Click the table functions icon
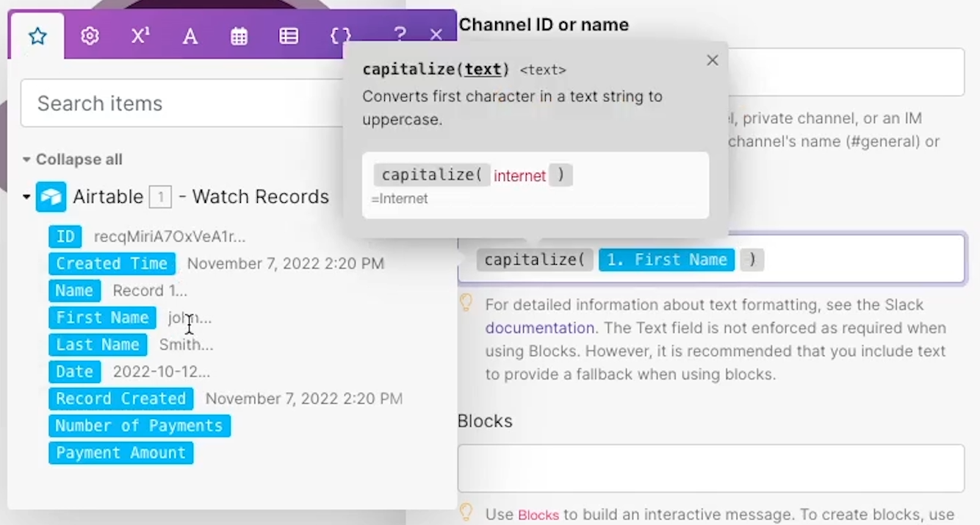This screenshot has height=525, width=980. point(288,35)
